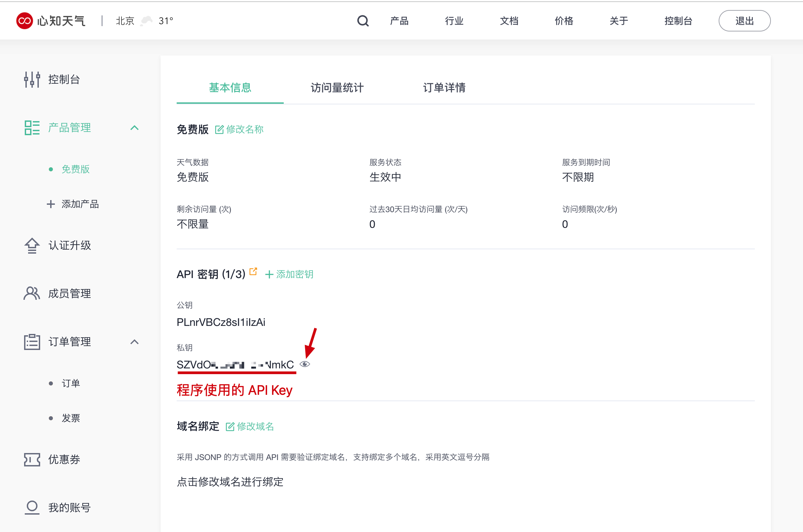803x532 pixels.
Task: Click the 控制台 sliders icon in sidebar
Action: [32, 79]
